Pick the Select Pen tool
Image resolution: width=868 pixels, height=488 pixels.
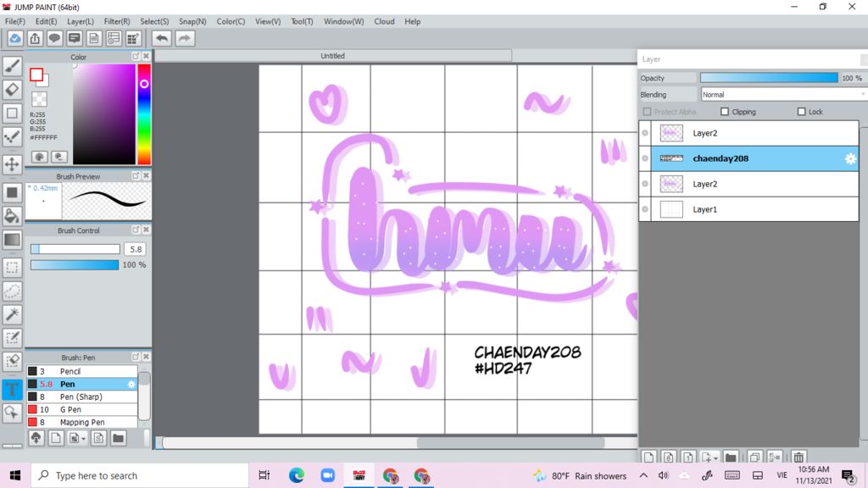coord(12,338)
